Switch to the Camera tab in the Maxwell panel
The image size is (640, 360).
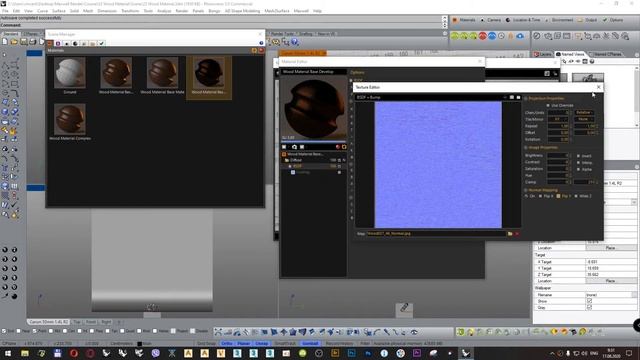coord(491,20)
